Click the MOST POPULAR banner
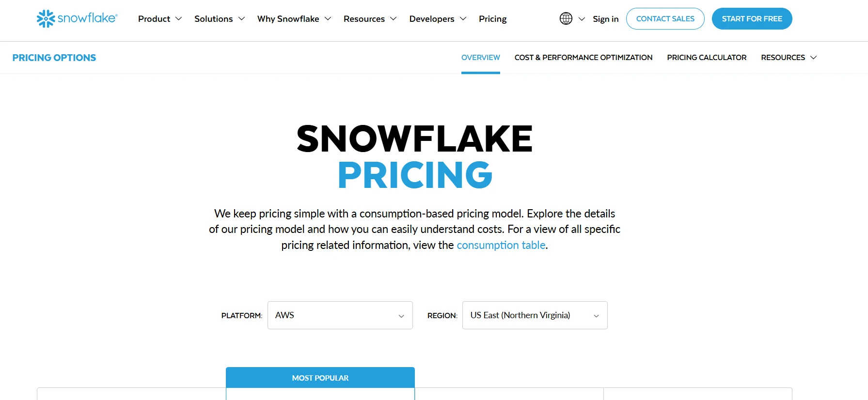The height and width of the screenshot is (400, 868). click(320, 378)
